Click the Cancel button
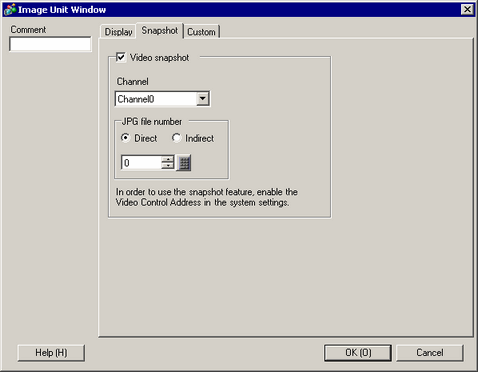 [430, 353]
